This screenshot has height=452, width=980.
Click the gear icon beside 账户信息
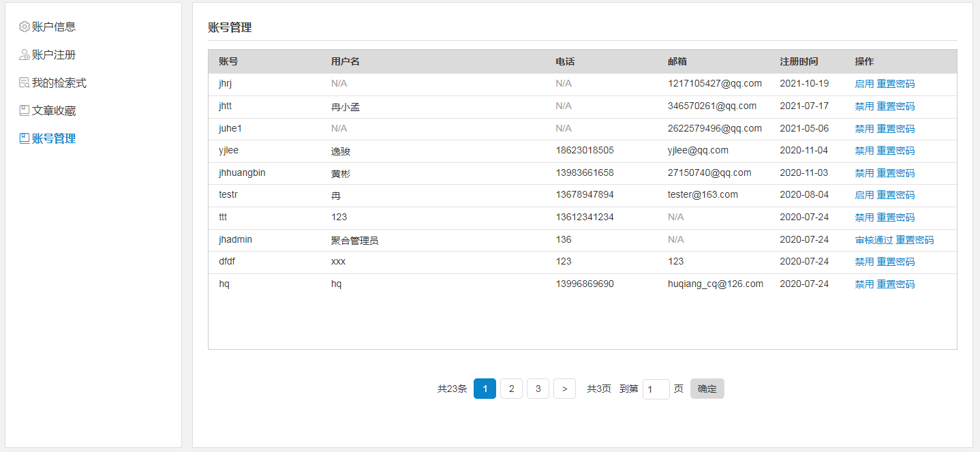[25, 27]
